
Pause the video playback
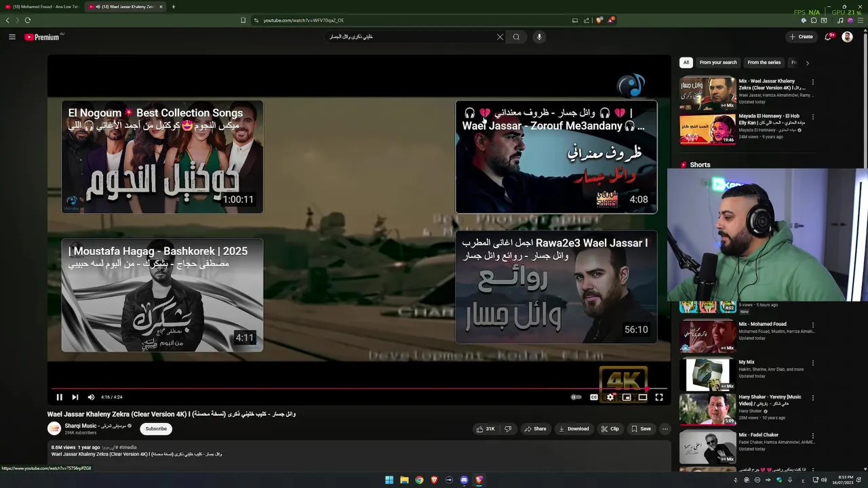pyautogui.click(x=59, y=397)
